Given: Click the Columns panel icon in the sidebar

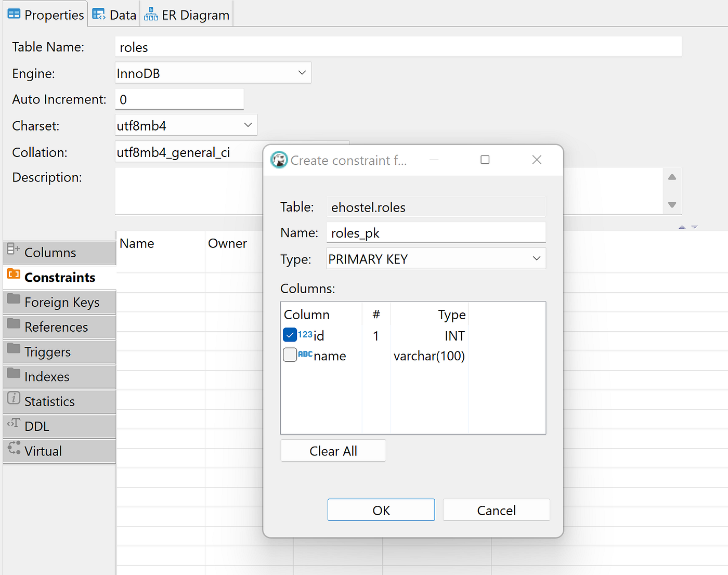Looking at the screenshot, I should pyautogui.click(x=13, y=252).
